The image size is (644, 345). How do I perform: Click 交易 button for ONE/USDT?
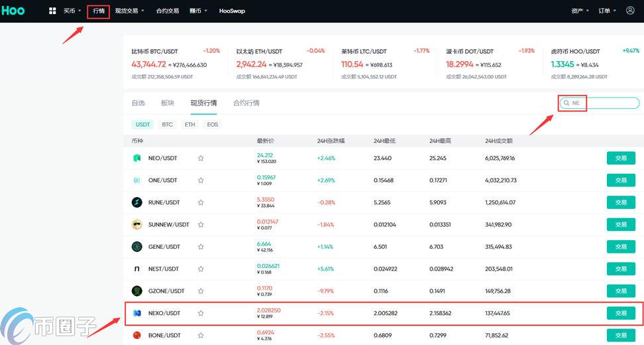pyautogui.click(x=621, y=180)
